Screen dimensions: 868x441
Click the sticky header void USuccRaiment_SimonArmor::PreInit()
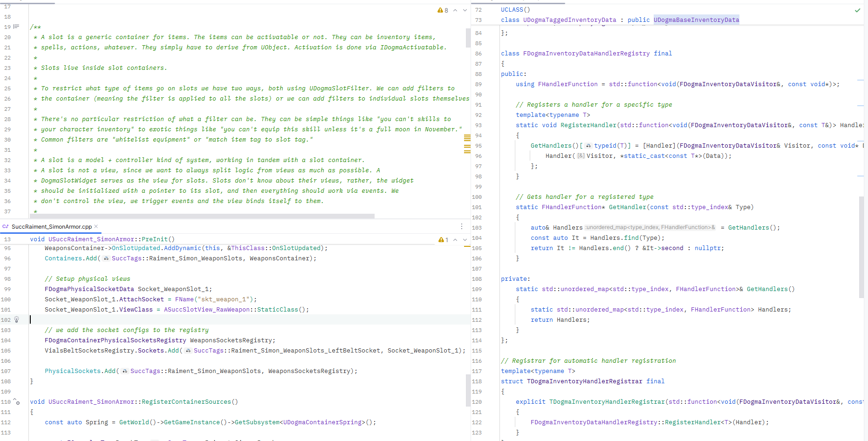[102, 239]
